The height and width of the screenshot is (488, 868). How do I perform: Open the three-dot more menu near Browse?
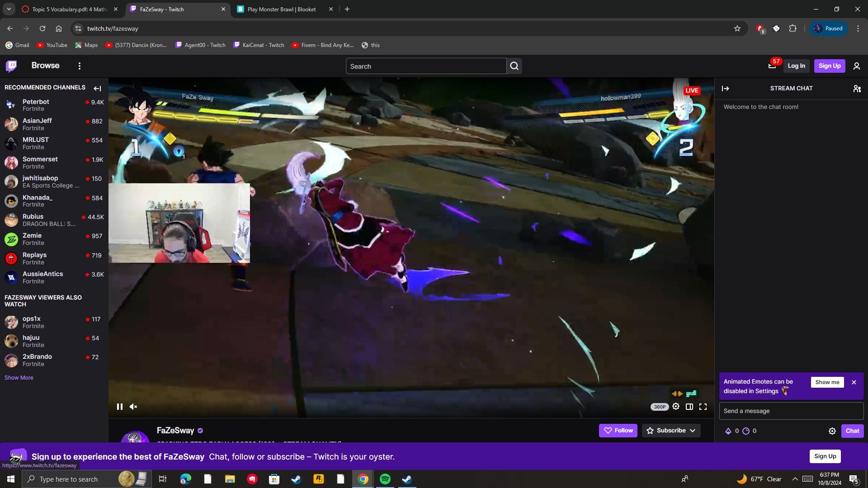80,66
